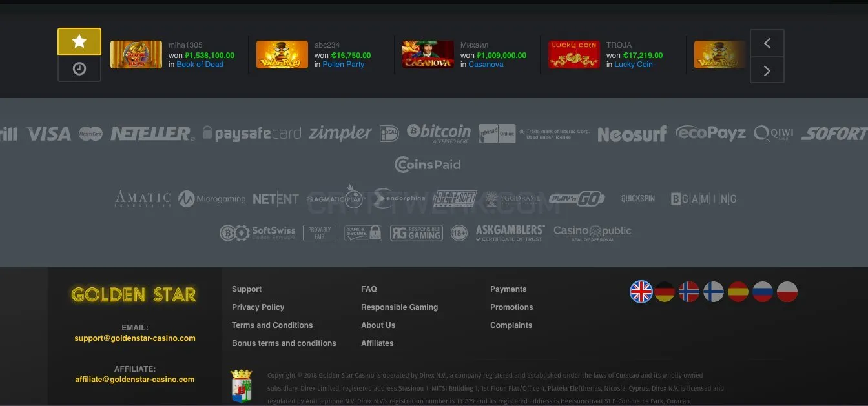
Task: Open the Complaints link
Action: [x=512, y=325]
